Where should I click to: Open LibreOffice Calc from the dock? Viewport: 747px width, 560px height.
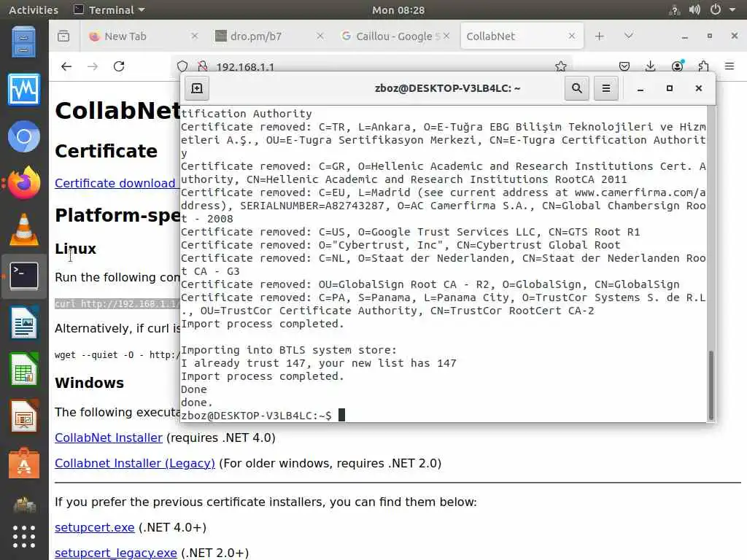click(24, 369)
